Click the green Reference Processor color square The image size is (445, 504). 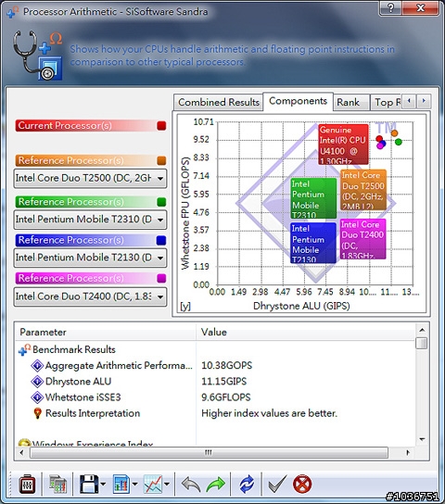[x=161, y=202]
